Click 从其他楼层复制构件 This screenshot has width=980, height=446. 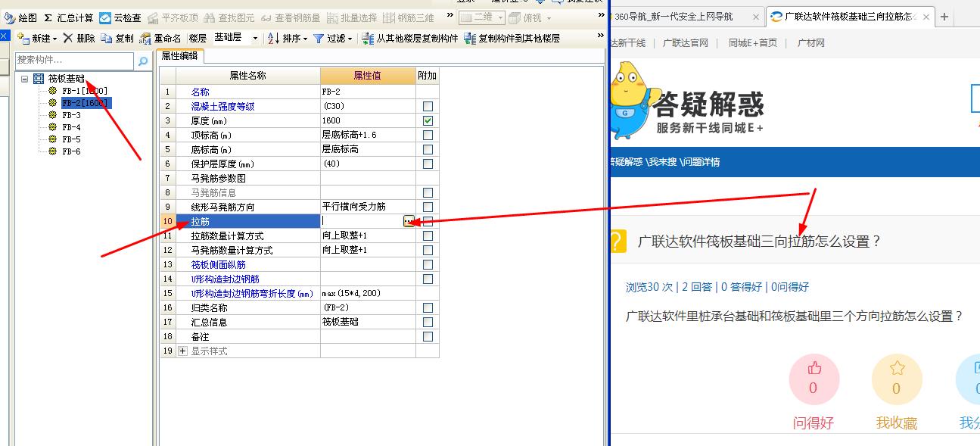[410, 38]
